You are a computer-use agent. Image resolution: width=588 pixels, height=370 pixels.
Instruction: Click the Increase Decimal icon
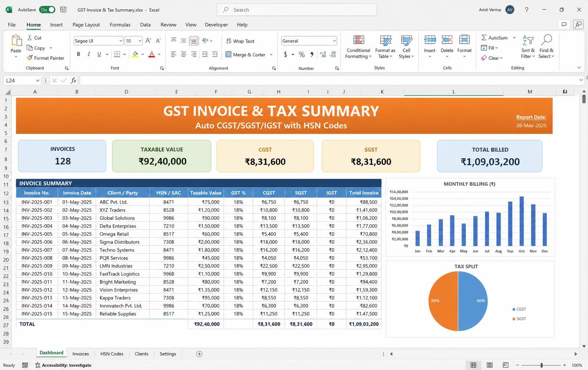click(x=323, y=54)
